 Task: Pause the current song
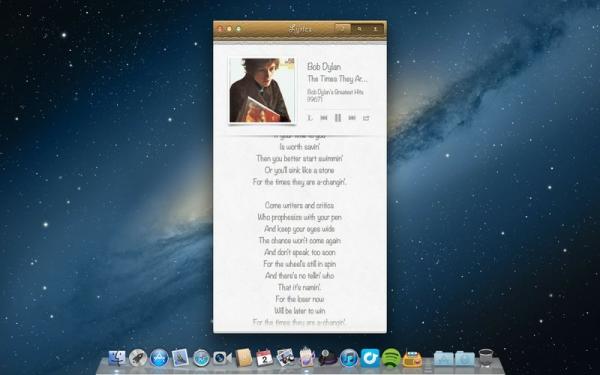[338, 118]
